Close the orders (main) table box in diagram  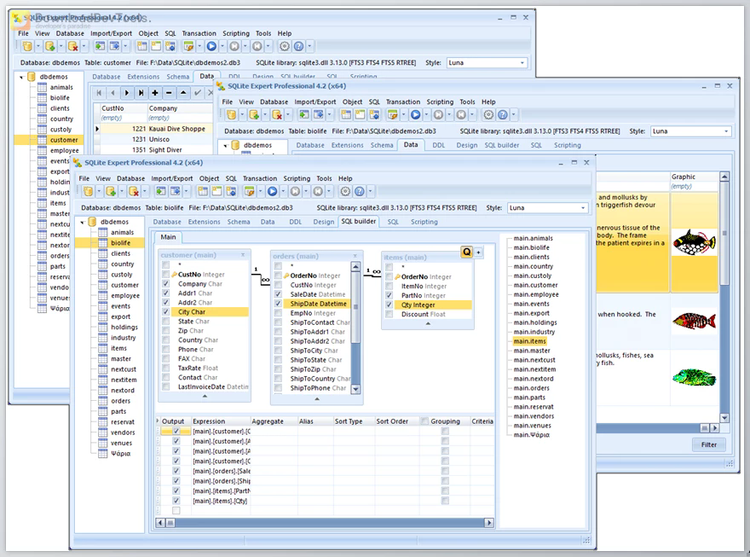pyautogui.click(x=355, y=256)
